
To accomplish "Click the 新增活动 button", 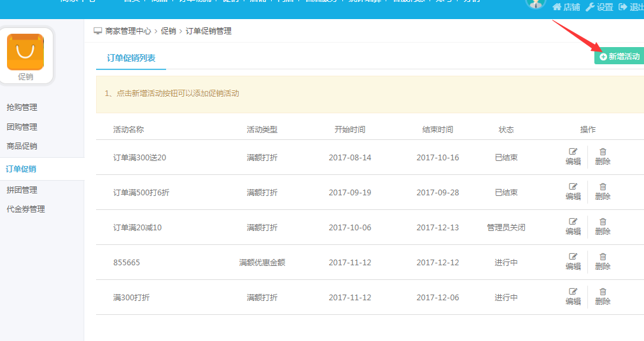I will [619, 57].
